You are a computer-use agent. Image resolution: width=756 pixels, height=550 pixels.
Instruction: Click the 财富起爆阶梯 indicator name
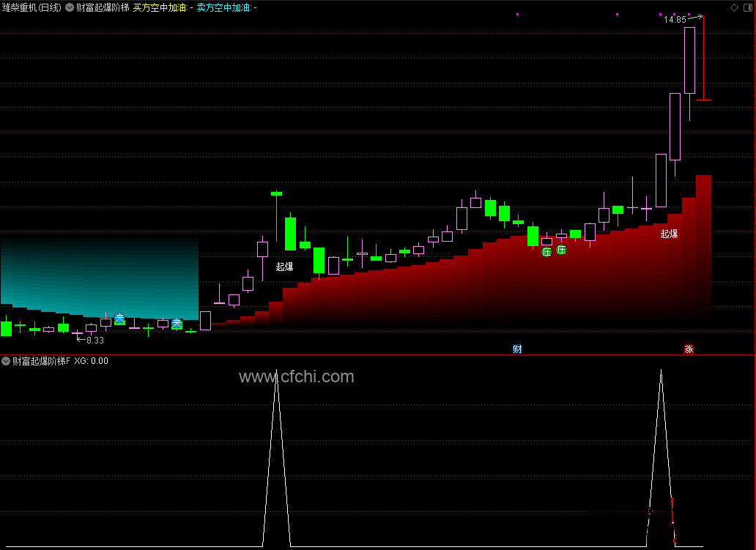(103, 7)
